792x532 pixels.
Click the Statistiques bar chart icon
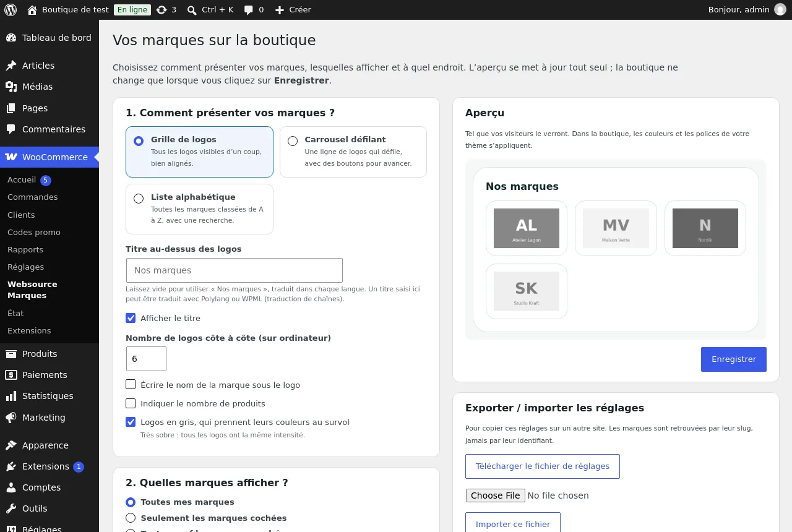pos(11,396)
